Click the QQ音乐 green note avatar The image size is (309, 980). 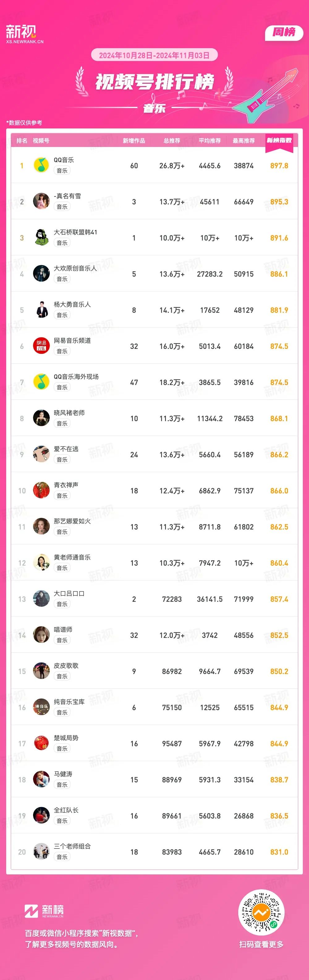click(41, 165)
